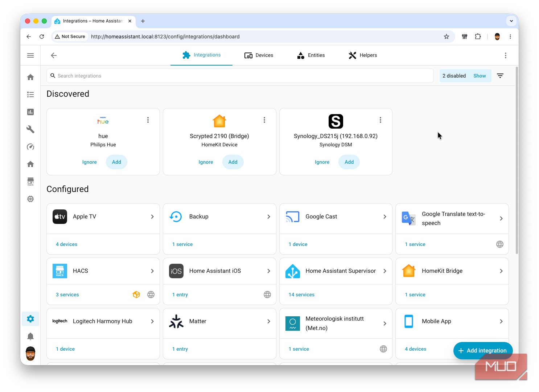Open the Home Assistant sidebar hamburger menu
The height and width of the screenshot is (392, 539).
[x=30, y=55]
